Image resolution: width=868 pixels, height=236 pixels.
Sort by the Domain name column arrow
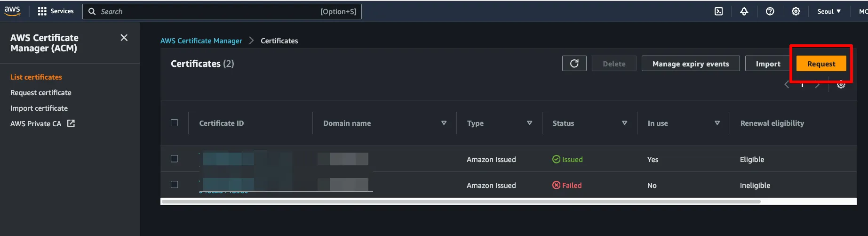(444, 123)
